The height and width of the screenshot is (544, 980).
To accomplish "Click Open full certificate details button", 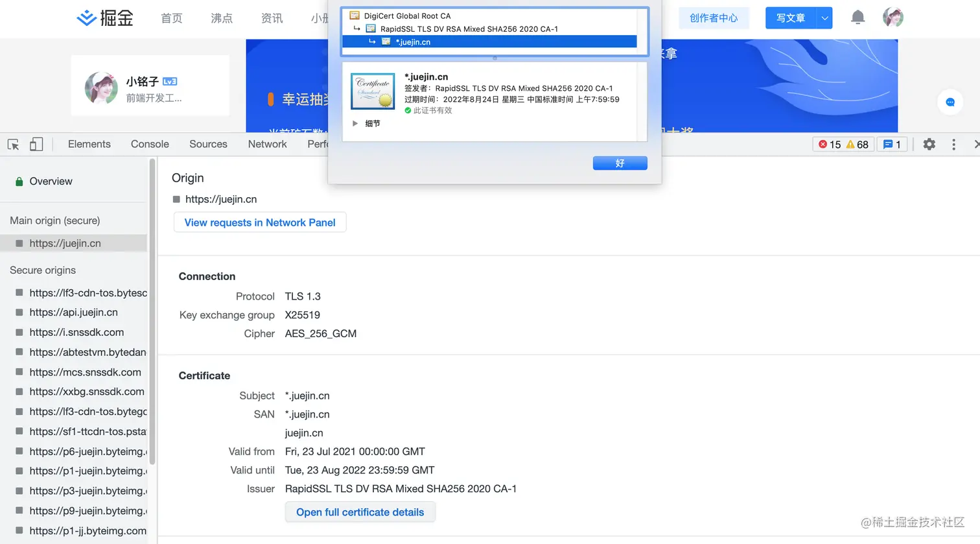I will coord(360,512).
